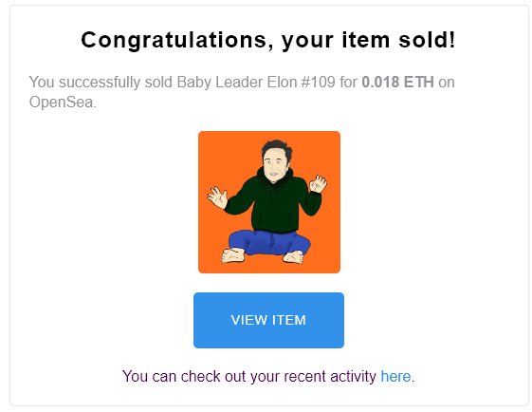Open the Baby Leader Elon NFT thumbnail
Viewport: 532px width, 412px height.
[269, 202]
